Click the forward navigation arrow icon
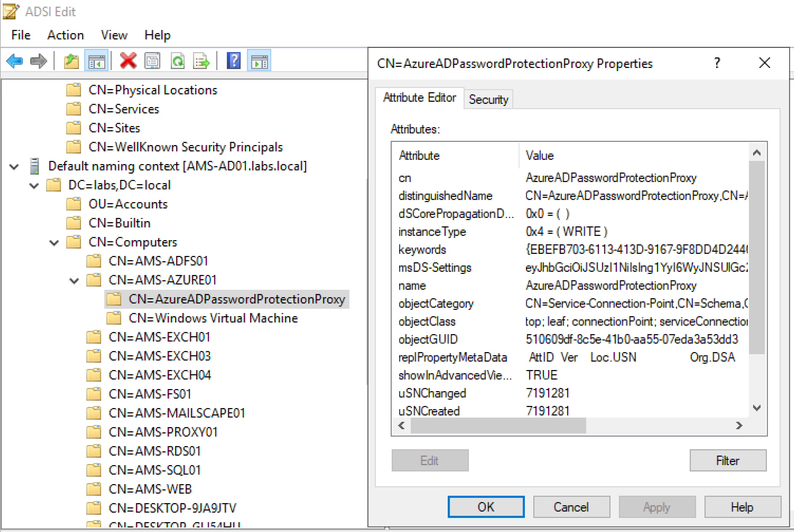The width and height of the screenshot is (794, 532). pos(38,61)
